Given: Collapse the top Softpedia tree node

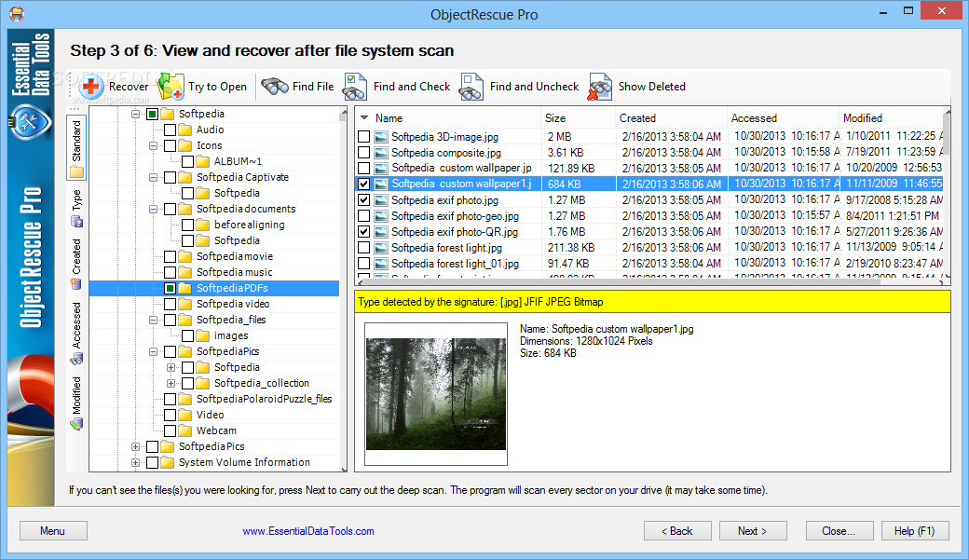Looking at the screenshot, I should [x=135, y=114].
